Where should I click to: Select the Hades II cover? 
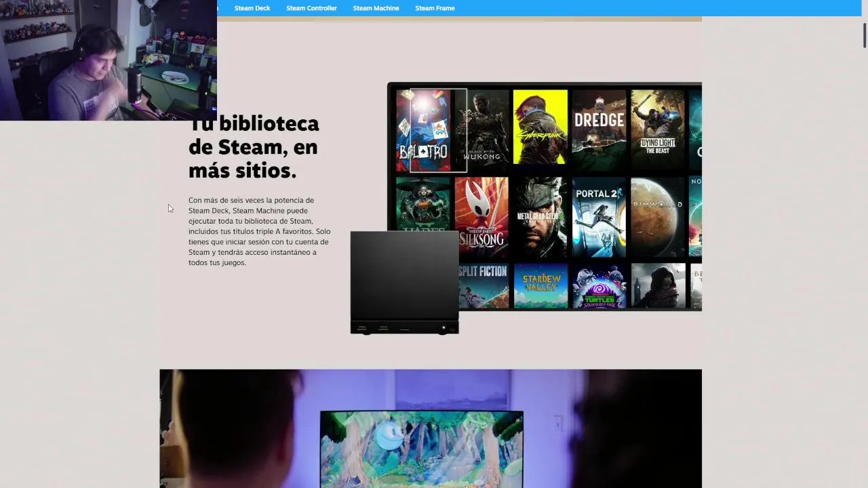point(423,204)
